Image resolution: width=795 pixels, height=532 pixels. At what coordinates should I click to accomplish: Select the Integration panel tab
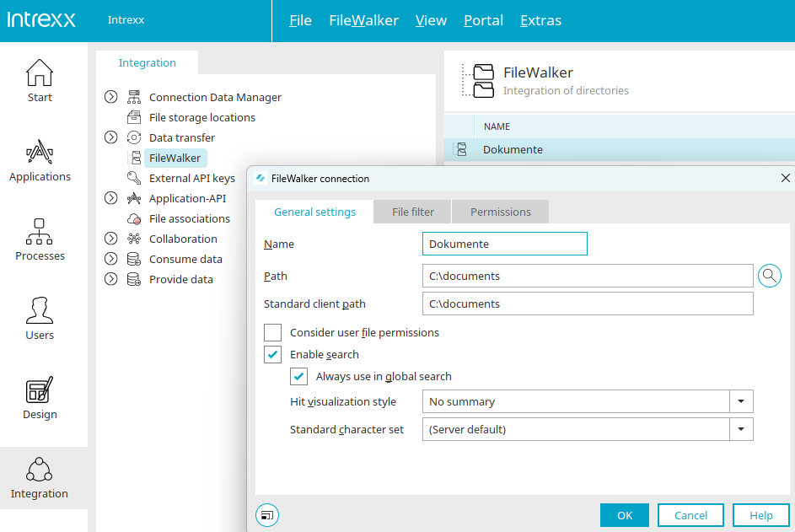pos(147,63)
